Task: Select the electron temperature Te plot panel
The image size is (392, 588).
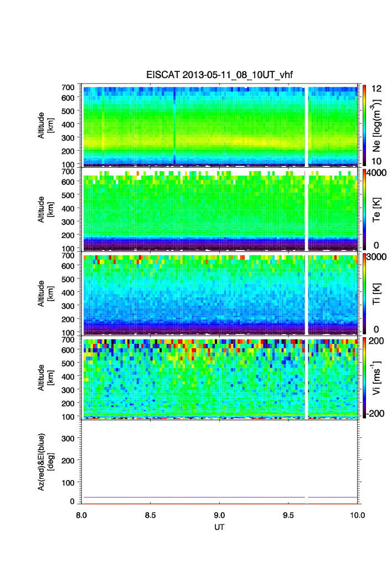Action: 194,209
